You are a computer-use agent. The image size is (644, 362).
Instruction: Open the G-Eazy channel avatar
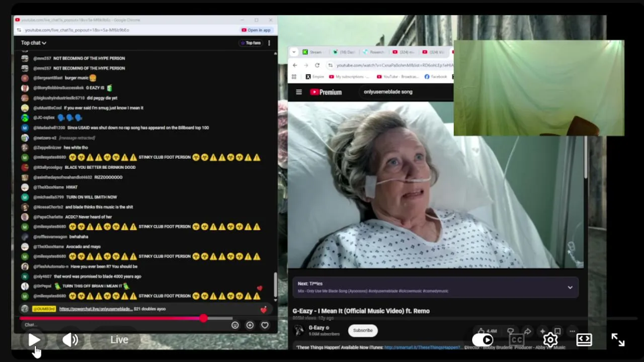299,330
